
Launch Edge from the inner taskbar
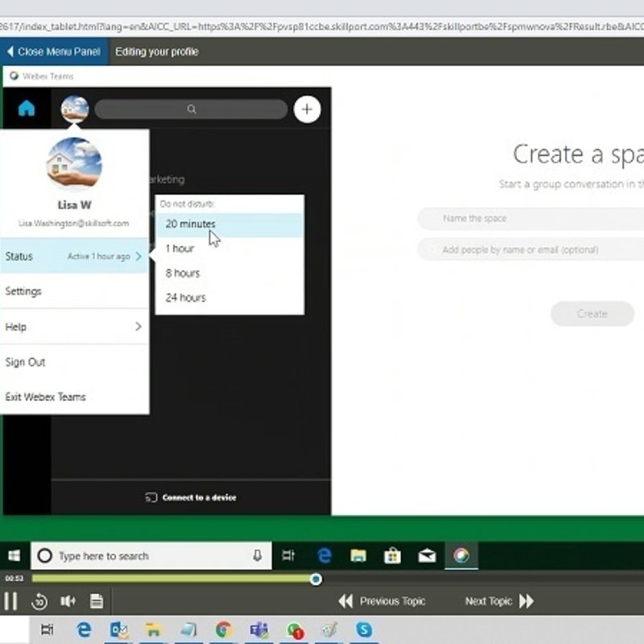coord(324,555)
